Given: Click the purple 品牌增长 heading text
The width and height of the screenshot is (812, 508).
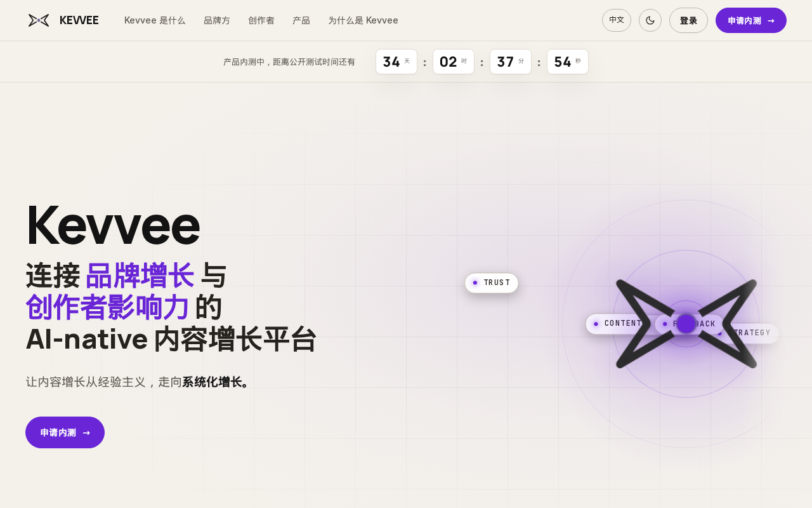Looking at the screenshot, I should (140, 275).
